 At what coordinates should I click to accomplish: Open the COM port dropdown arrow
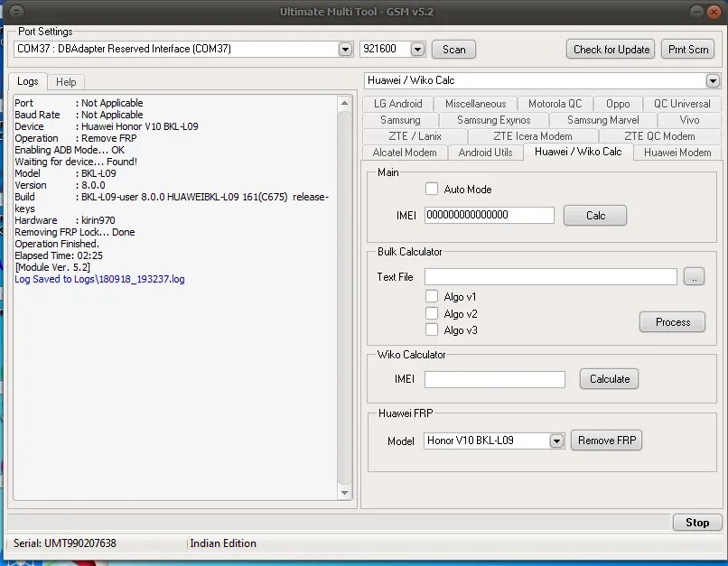(x=345, y=49)
